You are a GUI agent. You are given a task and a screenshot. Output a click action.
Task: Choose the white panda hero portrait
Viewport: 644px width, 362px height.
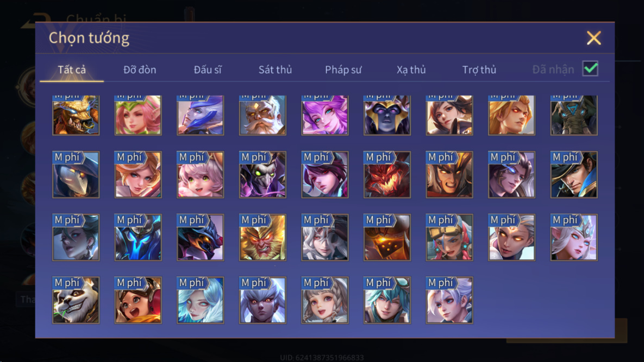coord(76,300)
